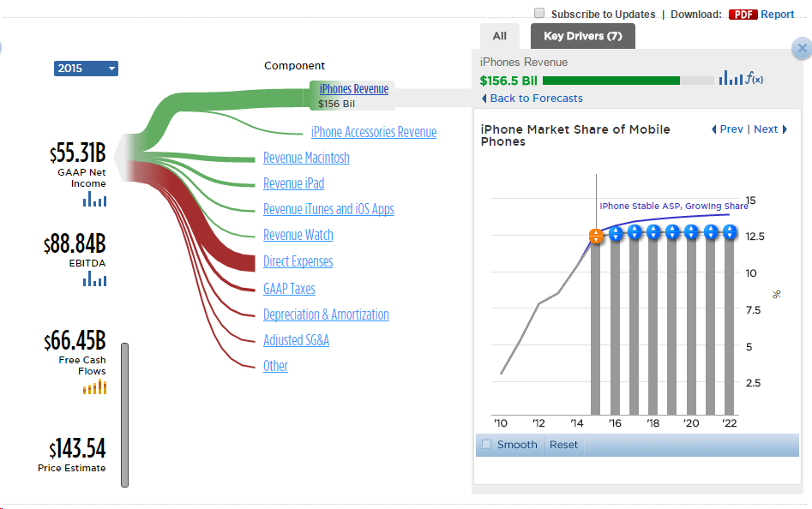Viewport: 812px width, 509px height.
Task: Click the $66.45B Free Cash Flows value
Action: 75,340
